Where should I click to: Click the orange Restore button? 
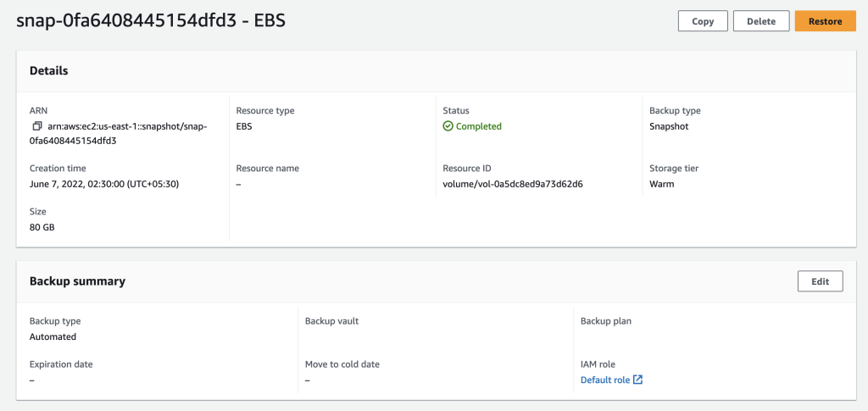[825, 21]
